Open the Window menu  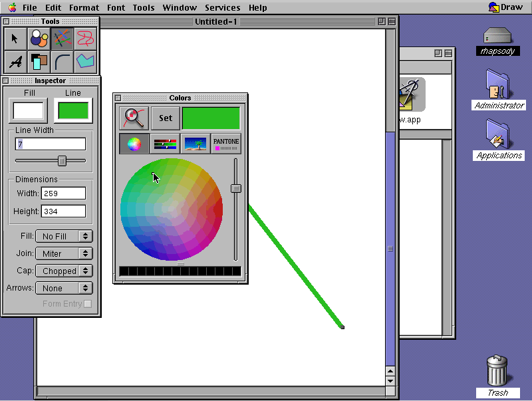click(180, 7)
